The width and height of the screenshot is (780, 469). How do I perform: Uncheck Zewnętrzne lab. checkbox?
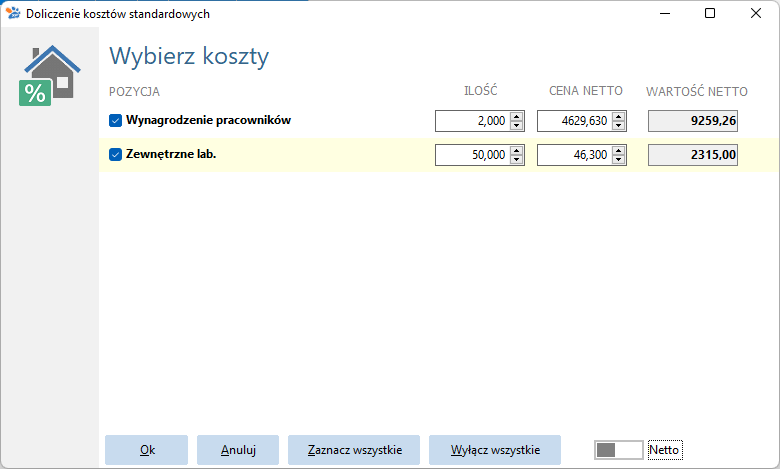[115, 155]
